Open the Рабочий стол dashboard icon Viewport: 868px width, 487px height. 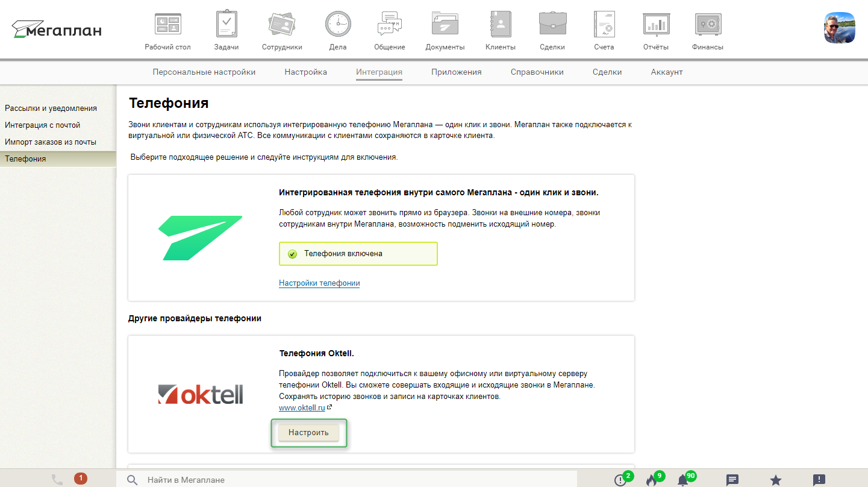[x=168, y=24]
